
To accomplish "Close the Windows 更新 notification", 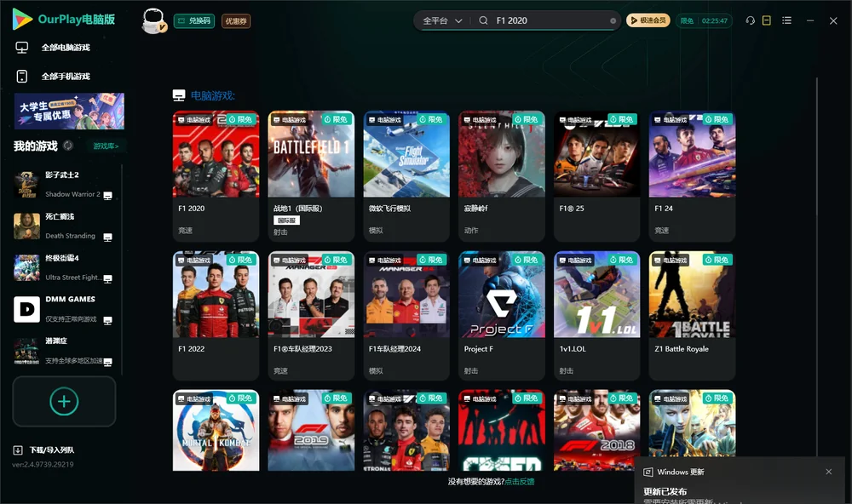I will [x=829, y=472].
